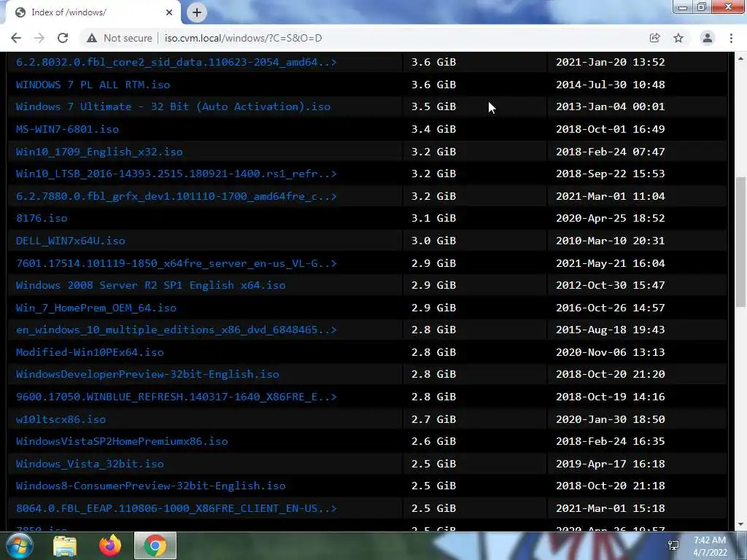Launch Windows Explorer from the taskbar

[x=65, y=545]
